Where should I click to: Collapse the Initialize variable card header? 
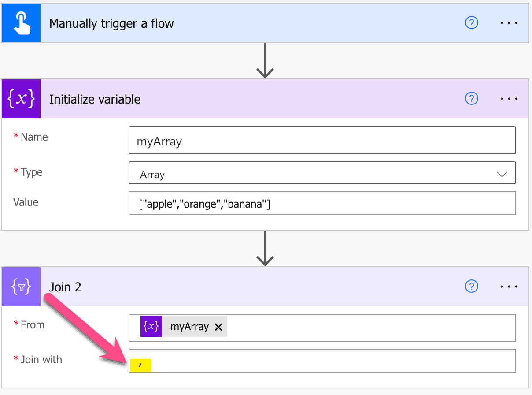[264, 99]
